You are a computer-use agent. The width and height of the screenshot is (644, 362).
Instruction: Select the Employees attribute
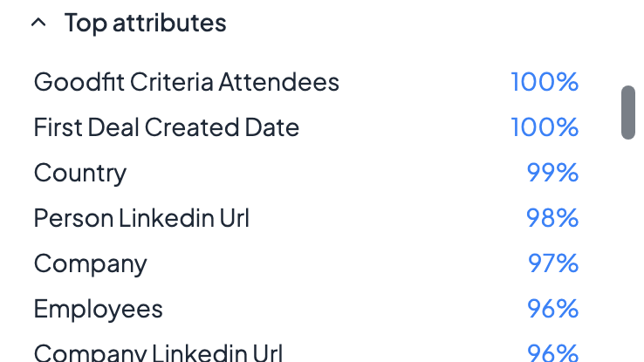click(x=99, y=309)
